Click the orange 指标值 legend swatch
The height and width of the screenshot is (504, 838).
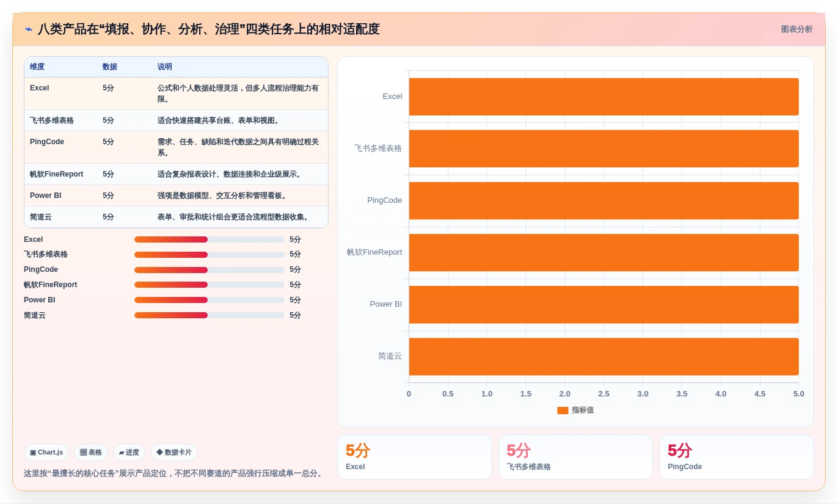click(x=563, y=411)
